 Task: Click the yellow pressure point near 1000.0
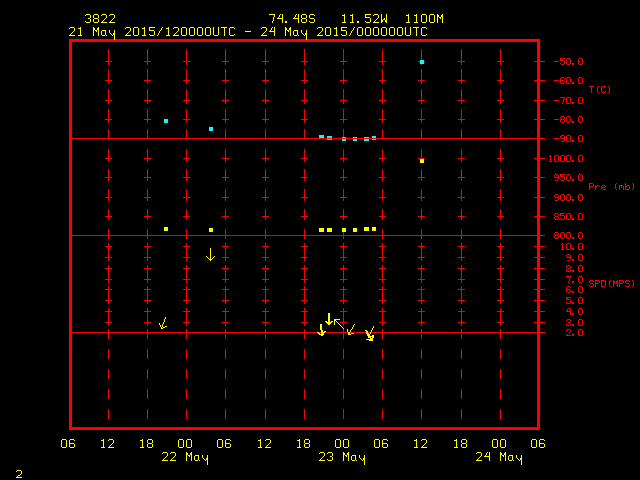tap(422, 160)
